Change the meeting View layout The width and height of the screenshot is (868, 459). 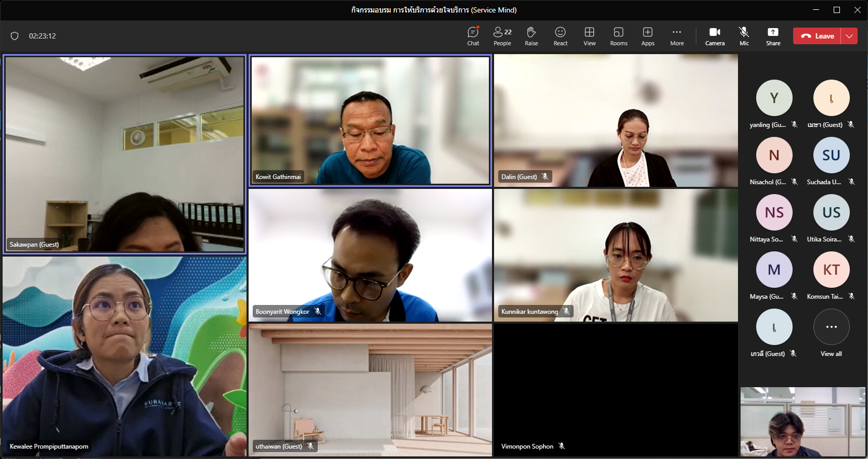pyautogui.click(x=589, y=36)
